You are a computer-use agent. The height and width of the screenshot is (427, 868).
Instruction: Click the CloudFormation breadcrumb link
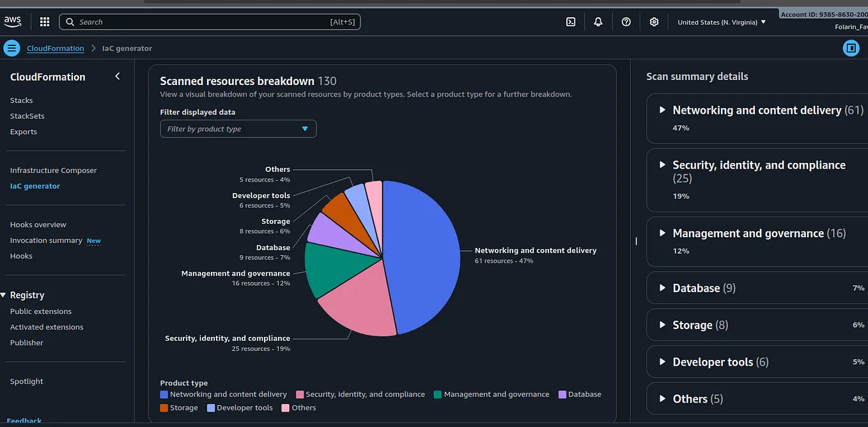click(55, 48)
